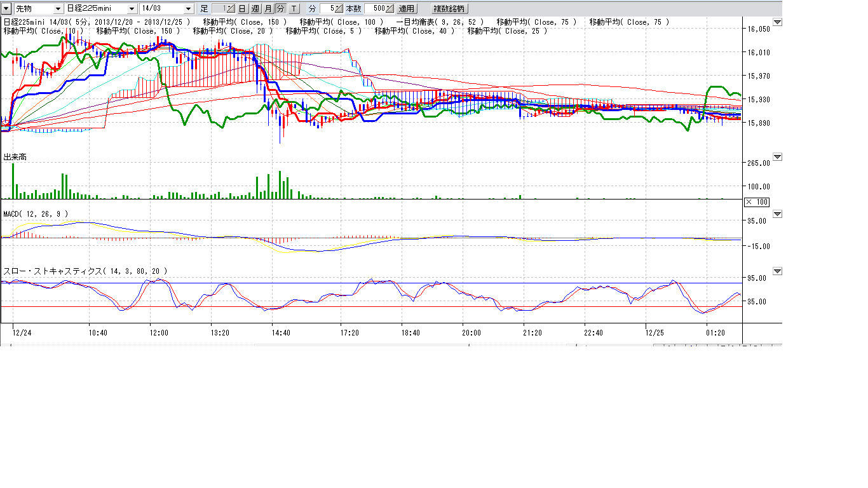The image size is (868, 488).
Task: Click the 本数 bar count field
Action: click(x=374, y=9)
